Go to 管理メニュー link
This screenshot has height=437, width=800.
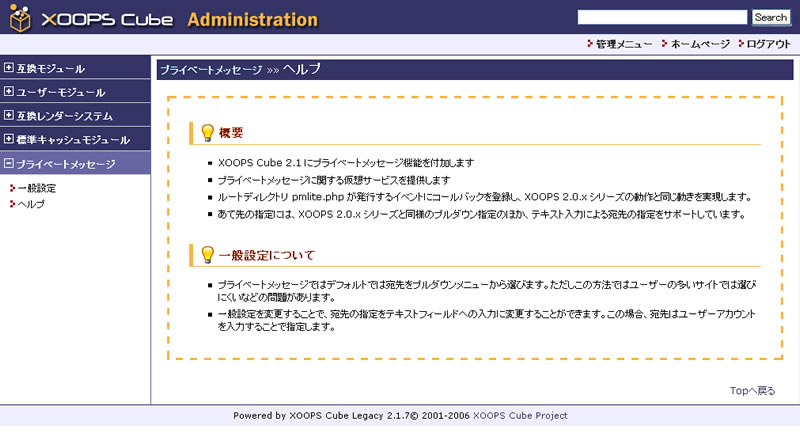click(x=624, y=44)
